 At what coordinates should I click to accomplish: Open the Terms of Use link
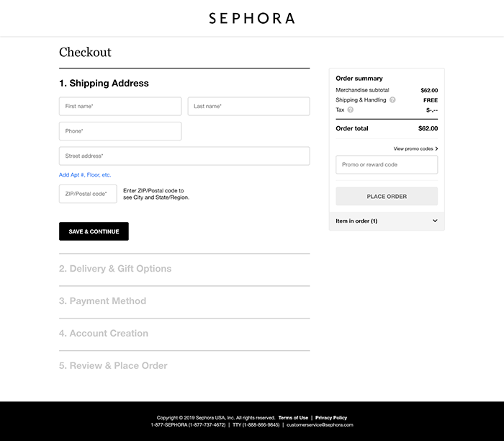pyautogui.click(x=293, y=418)
